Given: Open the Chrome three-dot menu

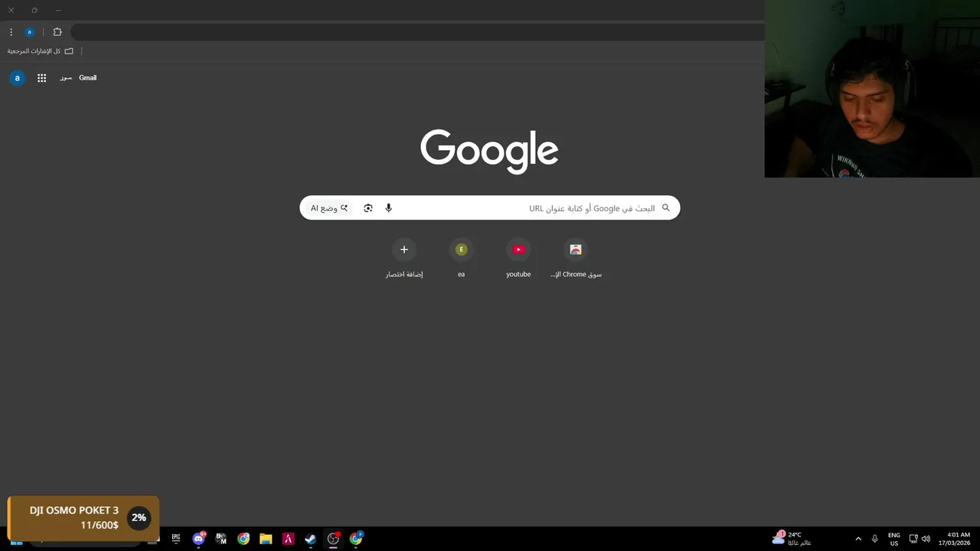Looking at the screenshot, I should (11, 32).
